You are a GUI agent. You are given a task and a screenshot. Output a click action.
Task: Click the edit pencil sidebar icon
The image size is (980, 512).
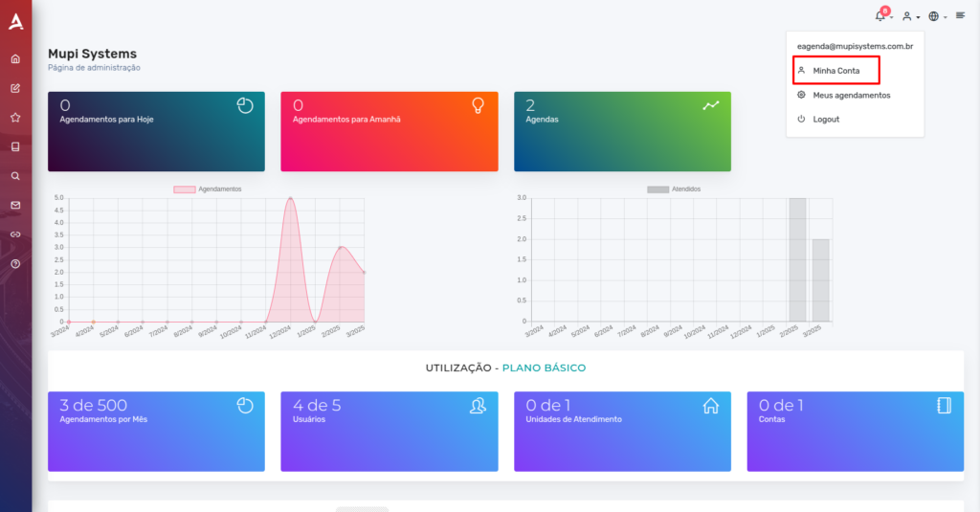coord(15,88)
